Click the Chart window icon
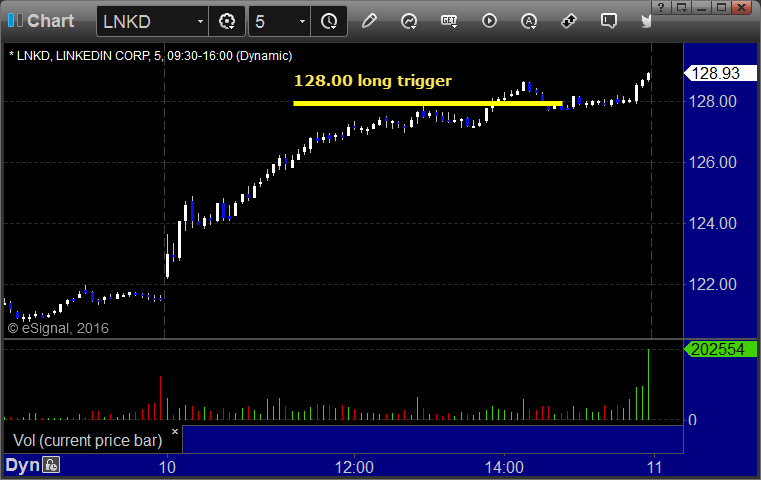 point(15,21)
